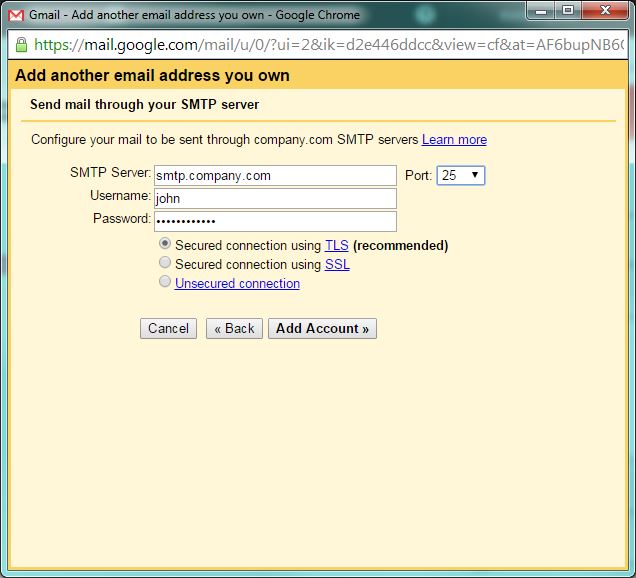
Task: Select Secured connection using TLS radio
Action: 165,243
